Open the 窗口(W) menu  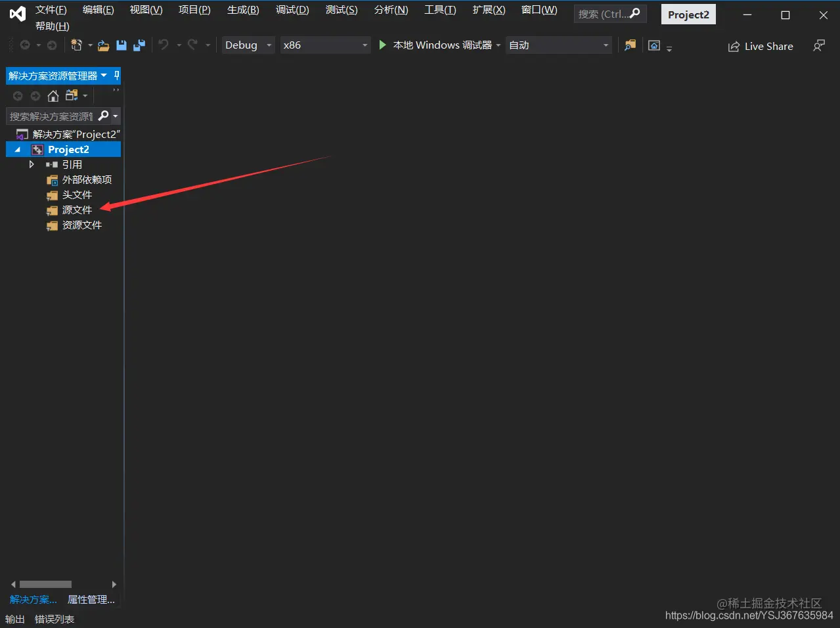pyautogui.click(x=539, y=10)
